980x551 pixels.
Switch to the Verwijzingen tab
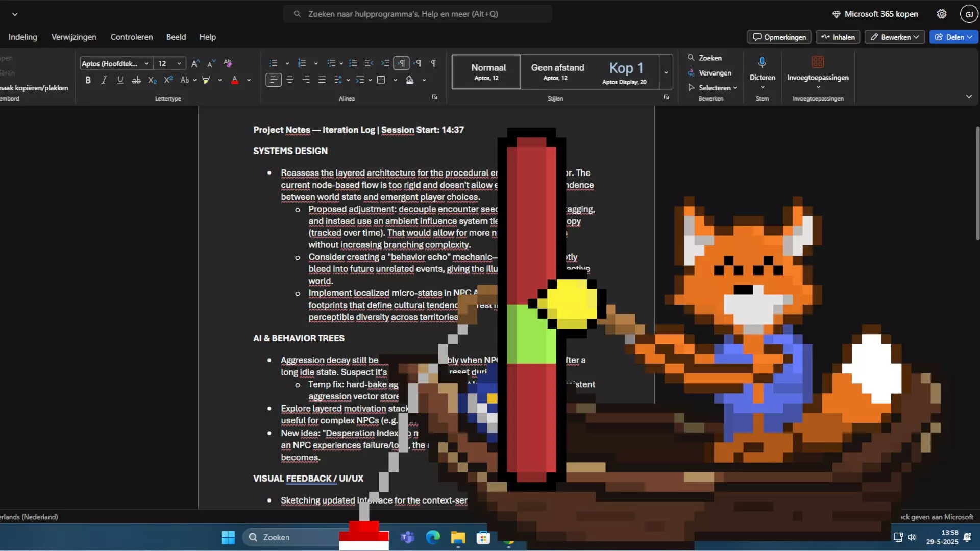click(73, 37)
